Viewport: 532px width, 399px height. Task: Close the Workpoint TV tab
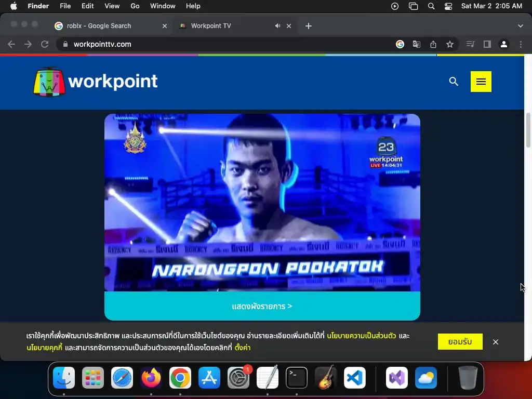click(289, 26)
